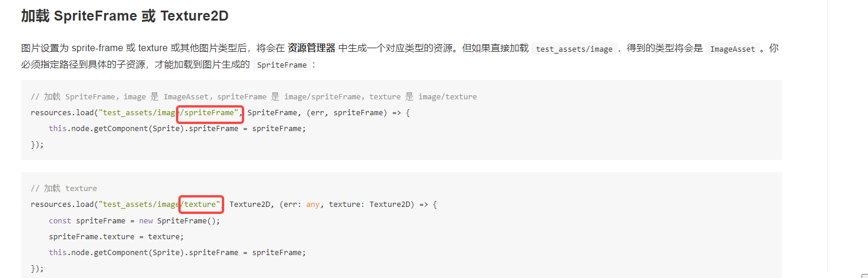Click the closing }); of first code block
Viewport: 868px width, 278px height.
[x=37, y=144]
